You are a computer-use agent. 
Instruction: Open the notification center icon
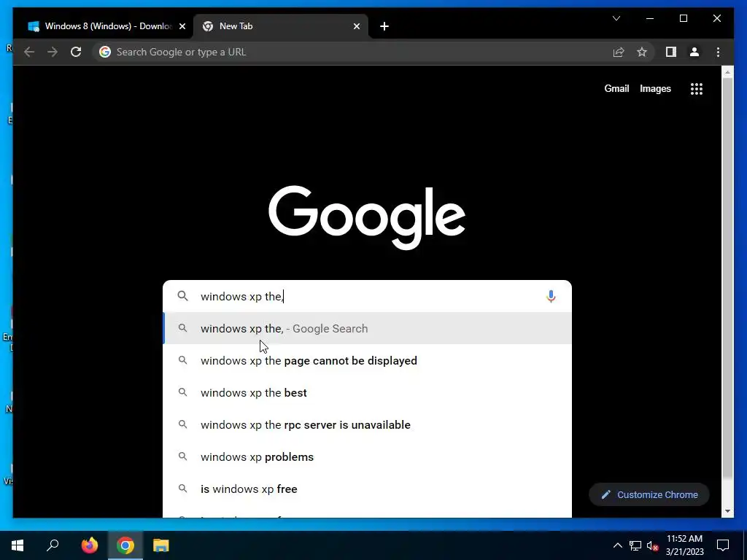point(723,545)
